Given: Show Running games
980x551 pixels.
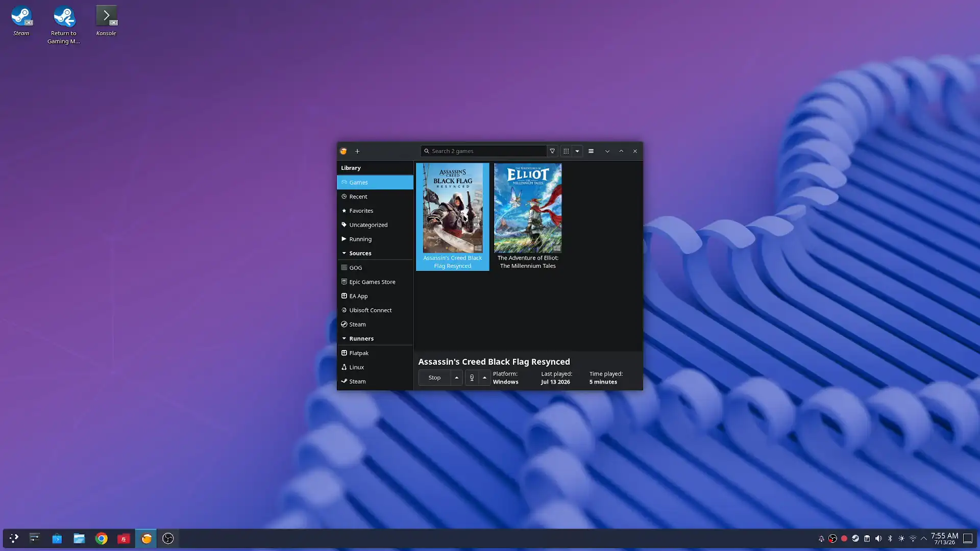Looking at the screenshot, I should pos(375,239).
